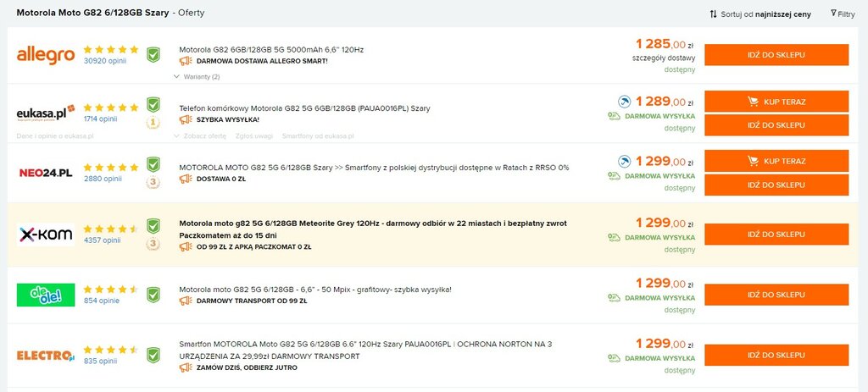Click the Od 99 zł z apką Paczkomat 0 zł text

253,247
